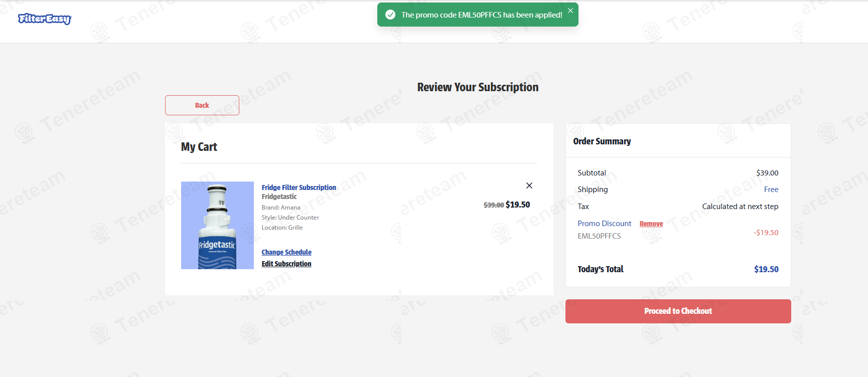Click the My Cart heading
The width and height of the screenshot is (868, 377).
[199, 147]
